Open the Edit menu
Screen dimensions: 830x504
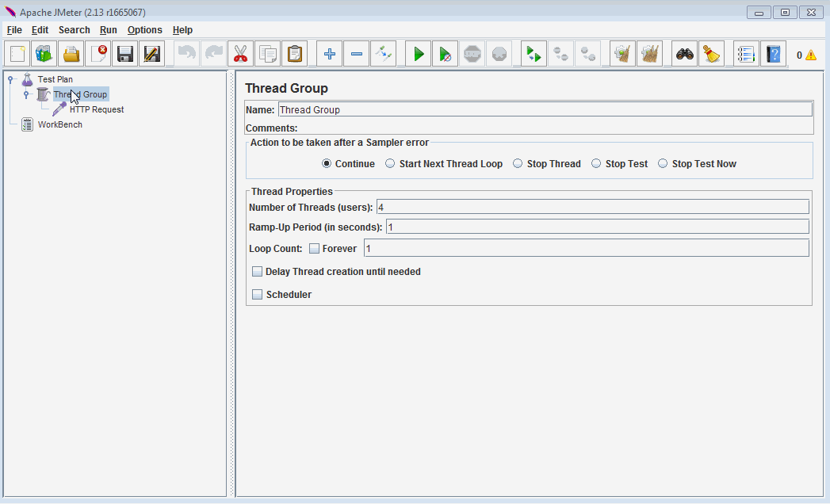[40, 29]
